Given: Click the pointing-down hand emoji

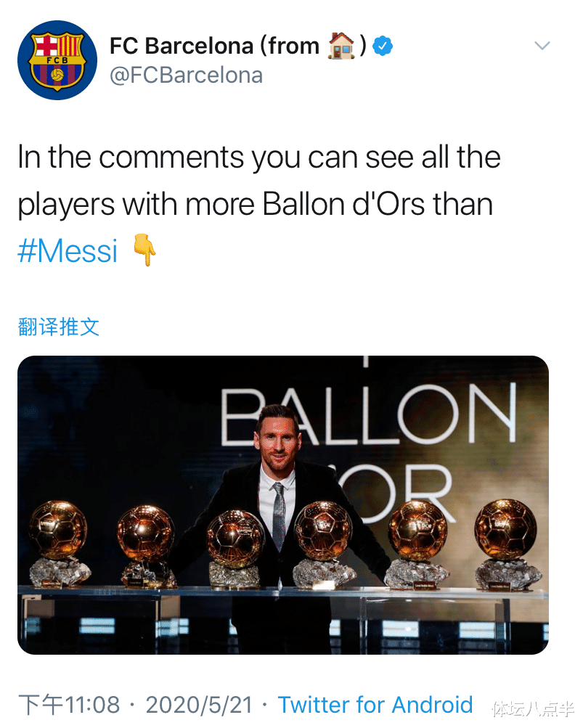Looking at the screenshot, I should [144, 251].
